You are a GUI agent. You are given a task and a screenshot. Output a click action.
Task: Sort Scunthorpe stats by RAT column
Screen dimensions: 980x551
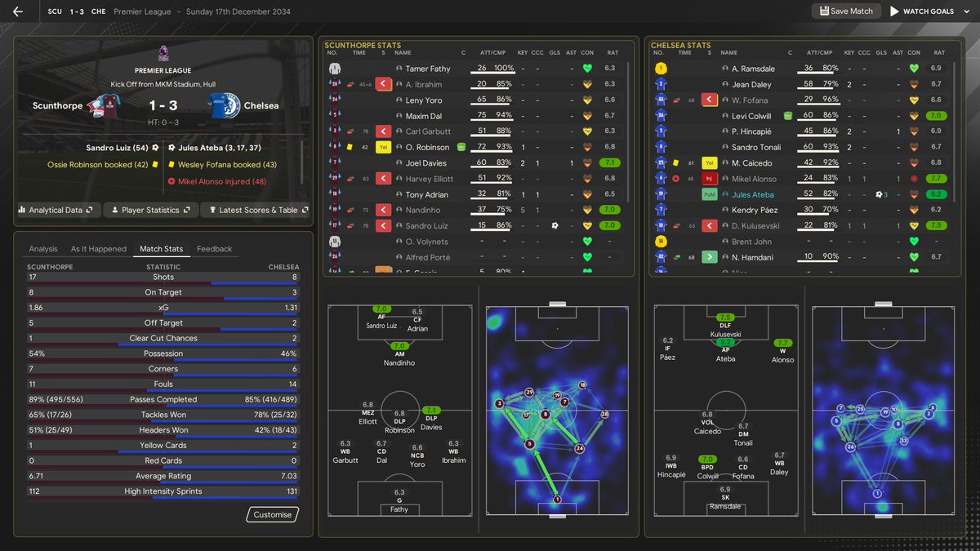[612, 53]
